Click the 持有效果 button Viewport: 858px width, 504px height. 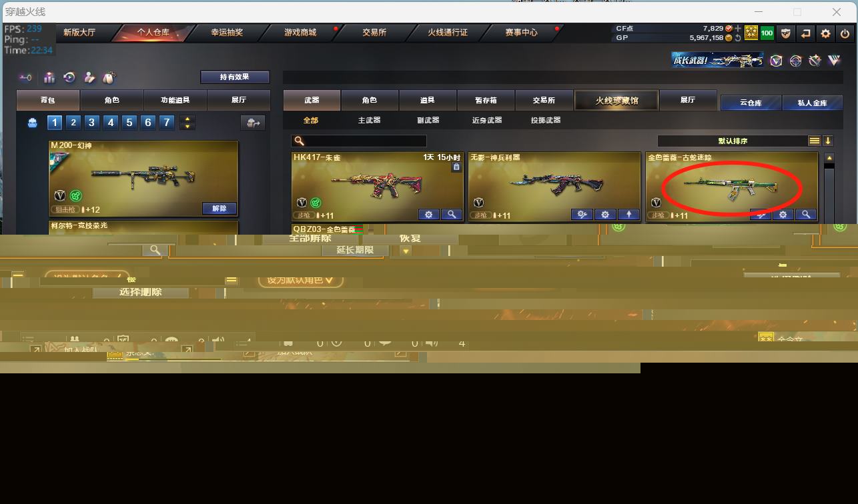[235, 77]
